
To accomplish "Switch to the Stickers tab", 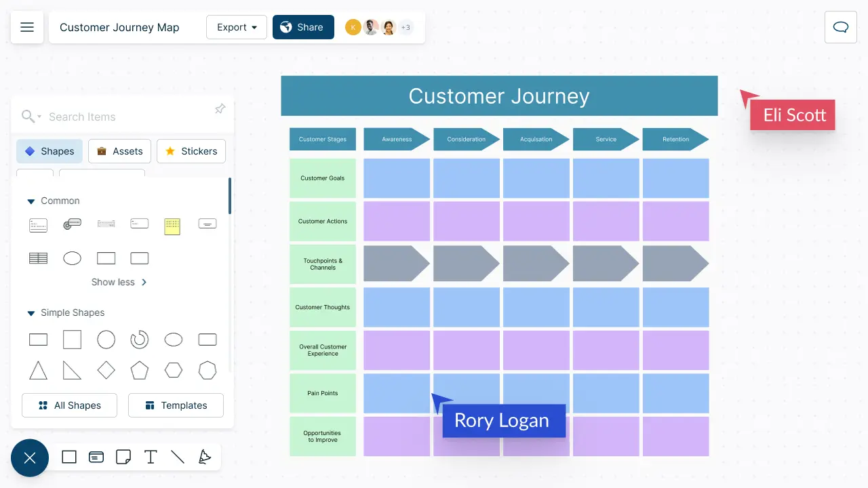I will coord(191,151).
